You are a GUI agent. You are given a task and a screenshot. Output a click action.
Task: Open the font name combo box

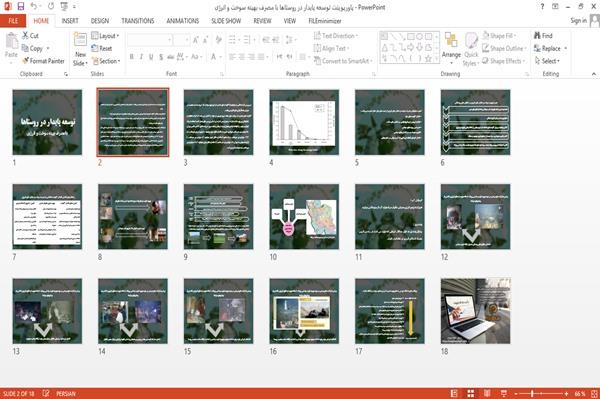click(x=150, y=40)
